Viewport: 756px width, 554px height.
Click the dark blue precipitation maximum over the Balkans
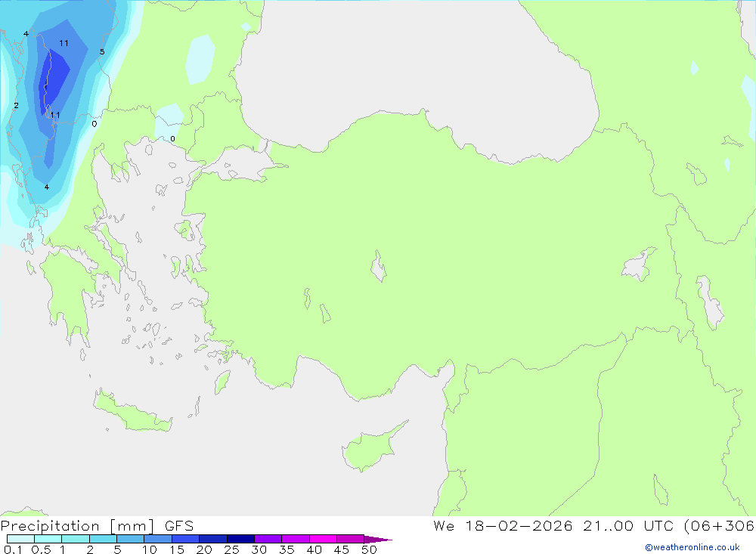pos(54,79)
